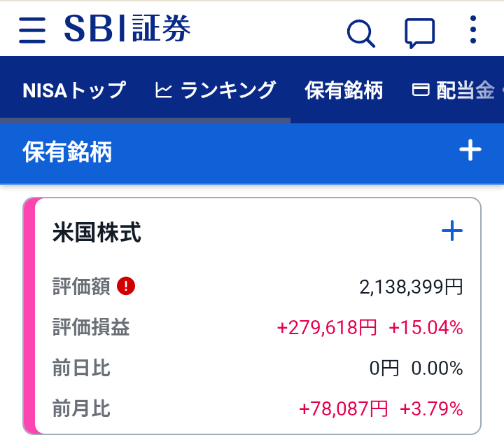The height and width of the screenshot is (447, 504).
Task: Open the three-dot overflow menu
Action: [x=472, y=29]
